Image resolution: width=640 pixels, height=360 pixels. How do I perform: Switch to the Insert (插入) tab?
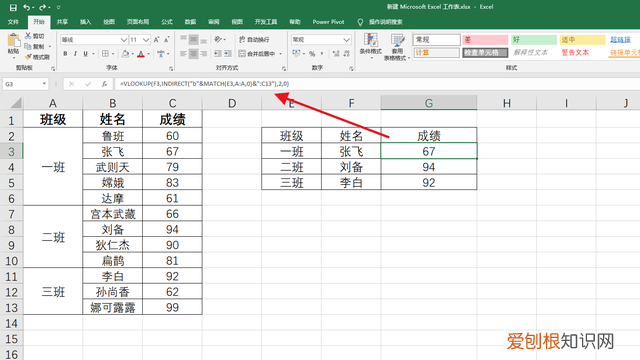86,22
